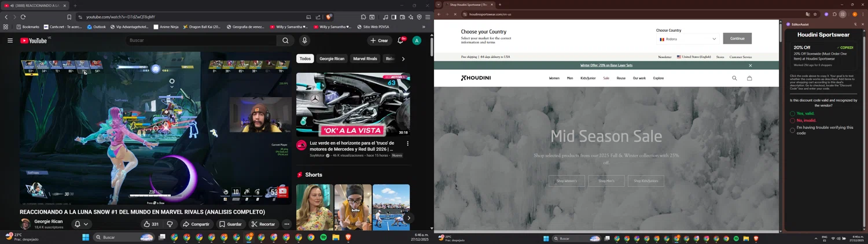The width and height of the screenshot is (868, 244).
Task: Click the Shop Men's button on the hero
Action: [606, 181]
